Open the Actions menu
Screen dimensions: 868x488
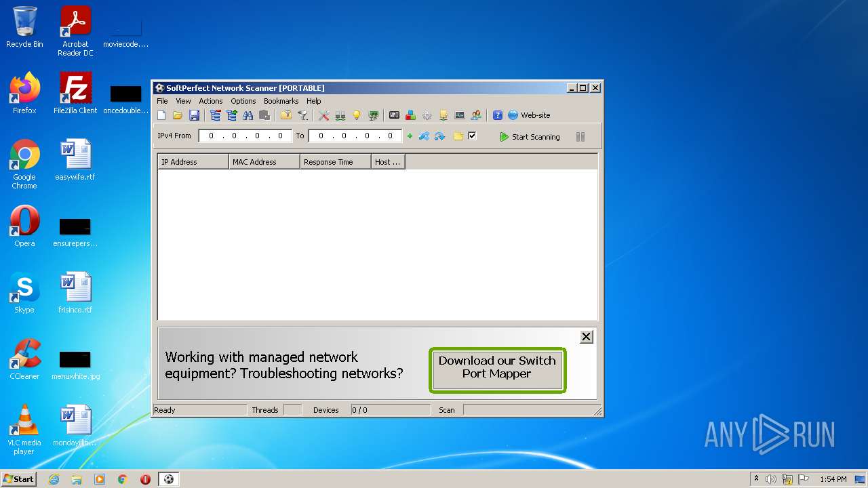211,101
